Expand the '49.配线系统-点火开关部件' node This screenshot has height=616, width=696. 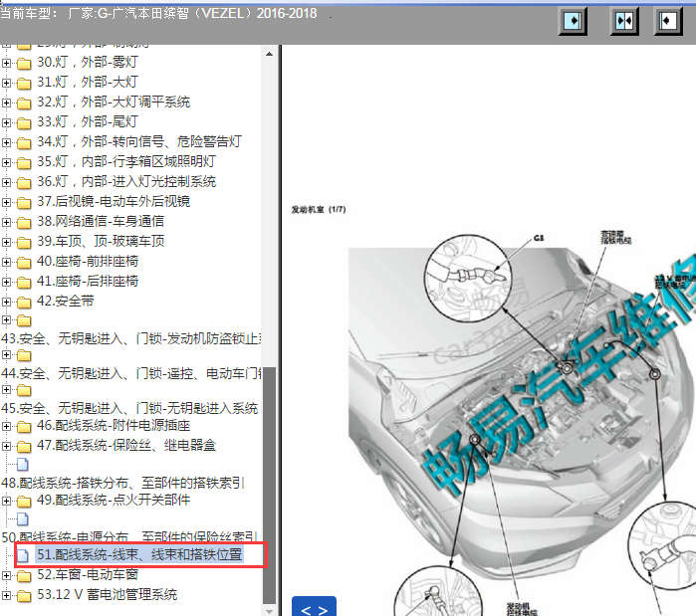point(6,502)
